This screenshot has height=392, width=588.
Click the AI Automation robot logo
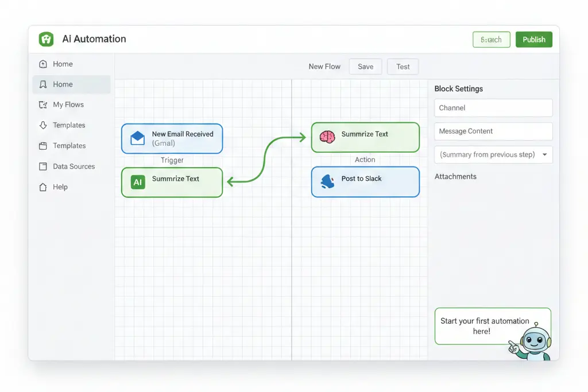46,39
